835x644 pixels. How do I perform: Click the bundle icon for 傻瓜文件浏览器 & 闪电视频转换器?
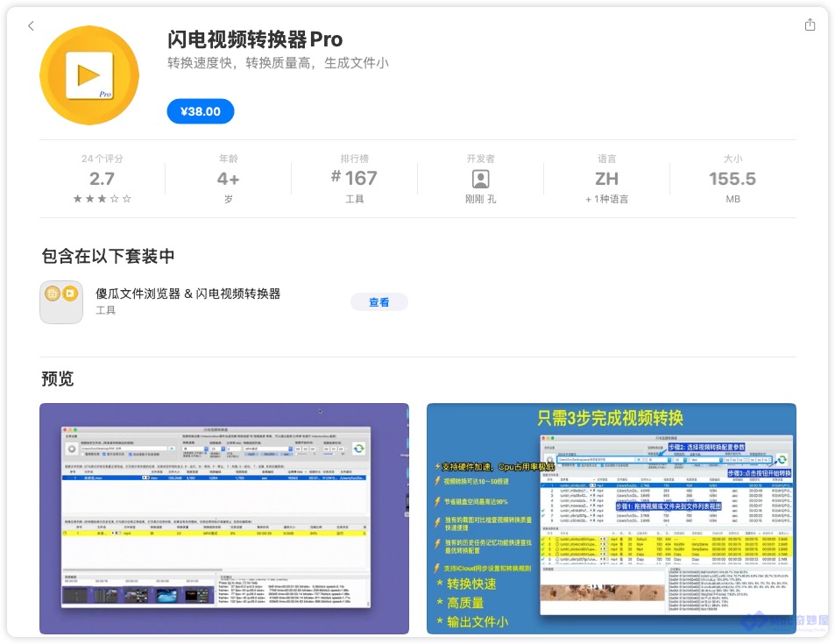[x=61, y=302]
